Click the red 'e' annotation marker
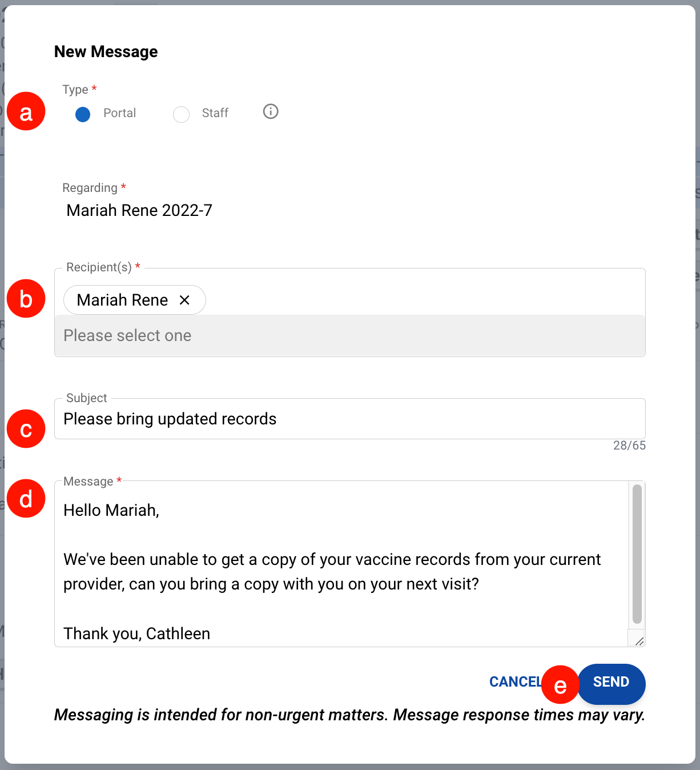The width and height of the screenshot is (700, 770). (560, 684)
